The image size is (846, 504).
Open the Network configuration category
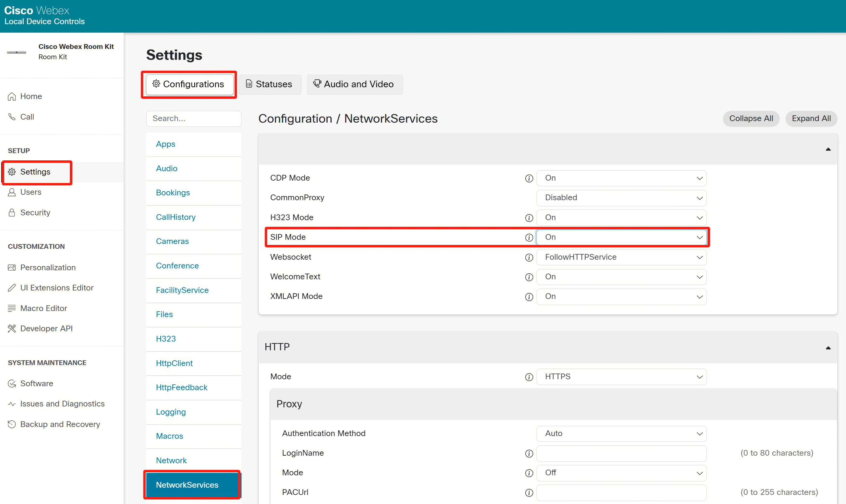click(194, 461)
